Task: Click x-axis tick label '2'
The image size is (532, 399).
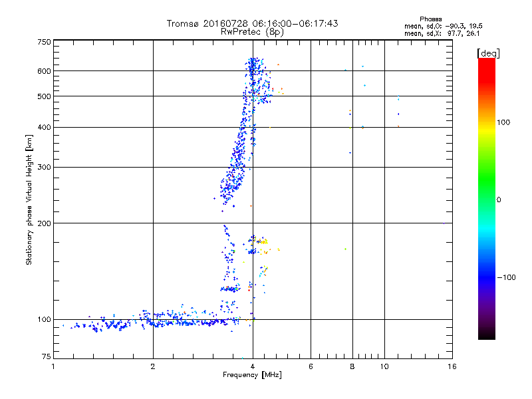Action: [x=153, y=366]
